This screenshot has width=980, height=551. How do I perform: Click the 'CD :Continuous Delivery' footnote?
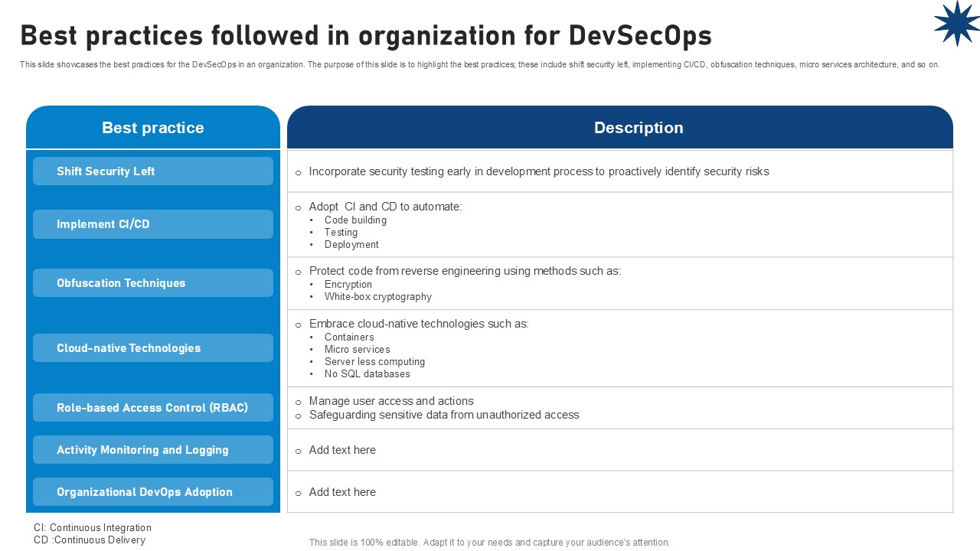[90, 540]
